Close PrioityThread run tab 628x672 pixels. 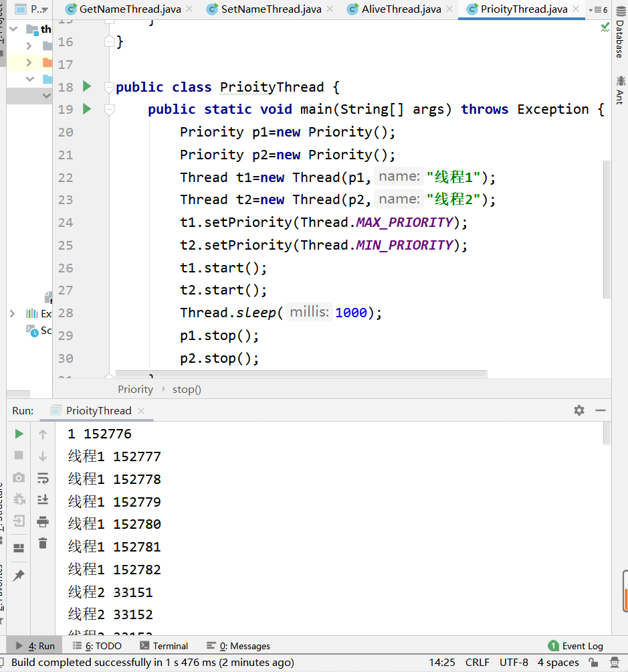(141, 410)
